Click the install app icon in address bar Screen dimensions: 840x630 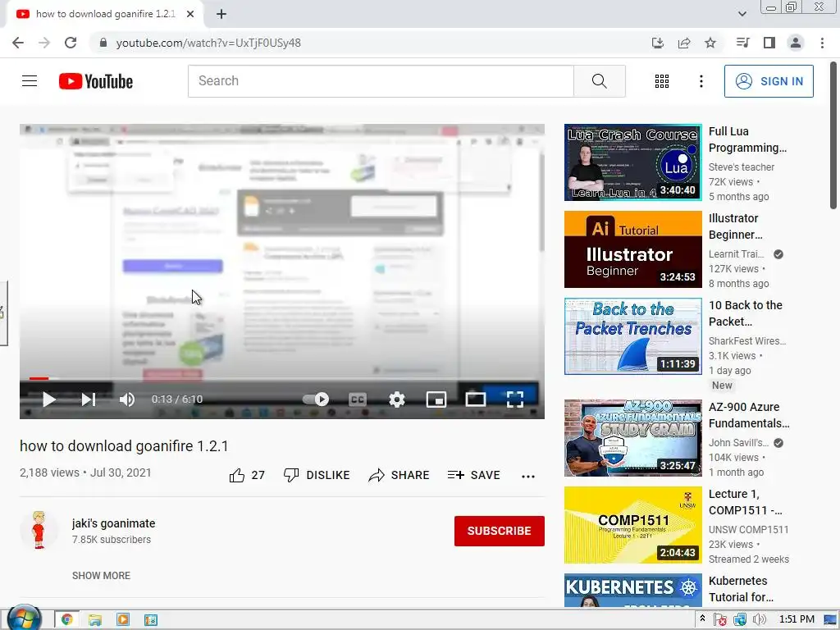click(657, 43)
